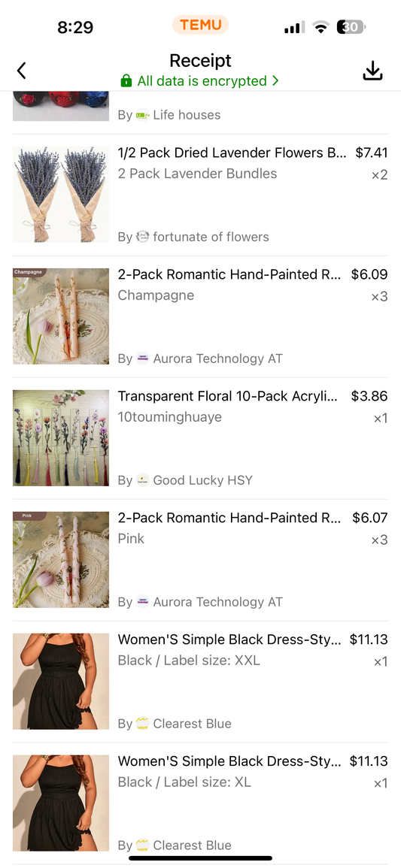Tap the back arrow icon

click(22, 71)
